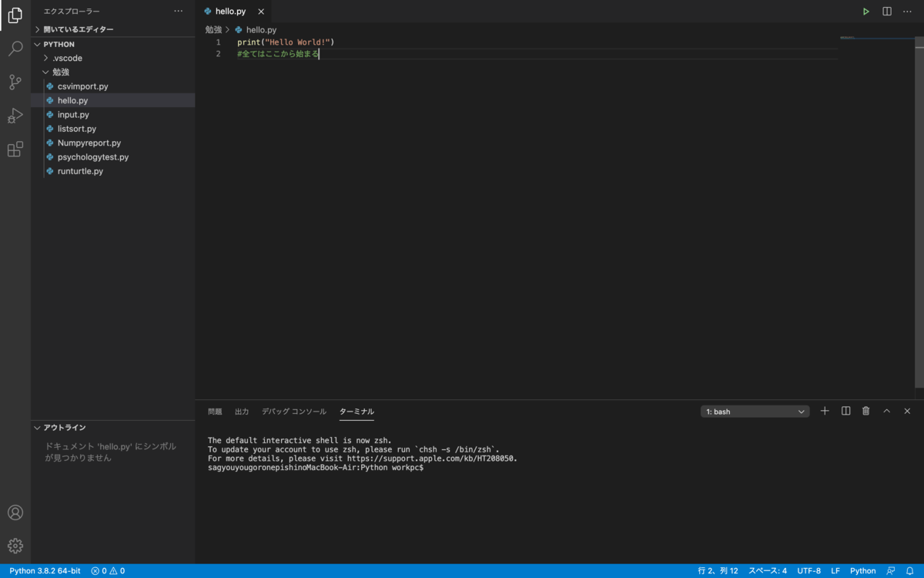The width and height of the screenshot is (924, 578).
Task: Open the editor more actions menu
Action: tap(908, 12)
